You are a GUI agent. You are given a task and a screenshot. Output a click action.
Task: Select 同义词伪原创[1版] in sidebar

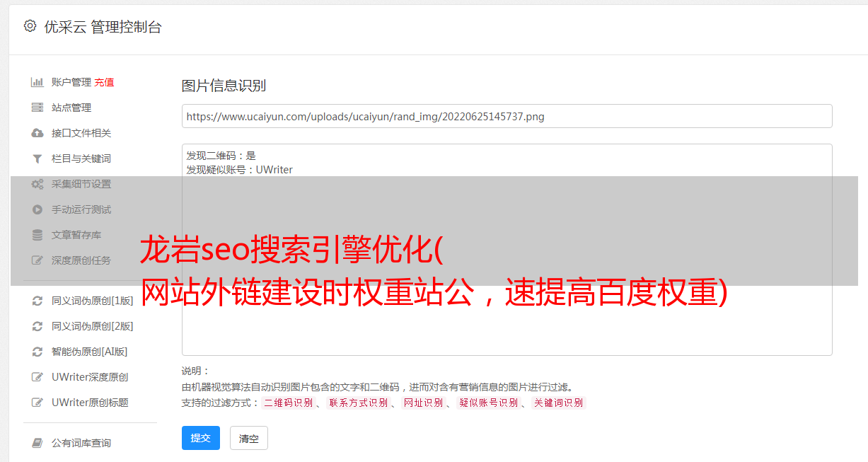click(92, 301)
